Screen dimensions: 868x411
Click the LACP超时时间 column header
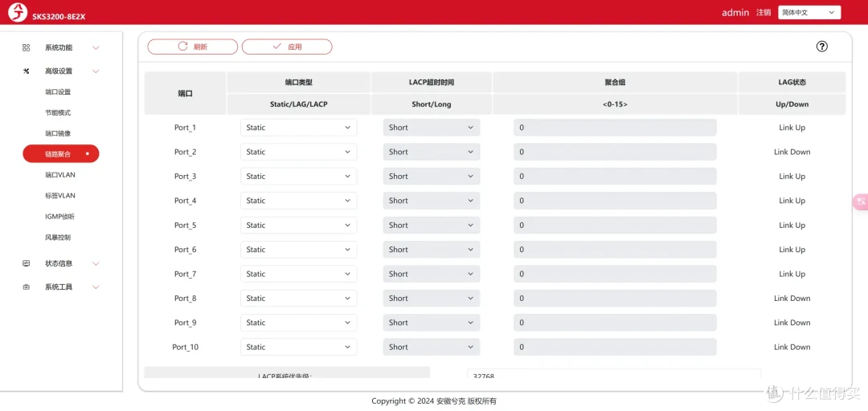click(432, 82)
